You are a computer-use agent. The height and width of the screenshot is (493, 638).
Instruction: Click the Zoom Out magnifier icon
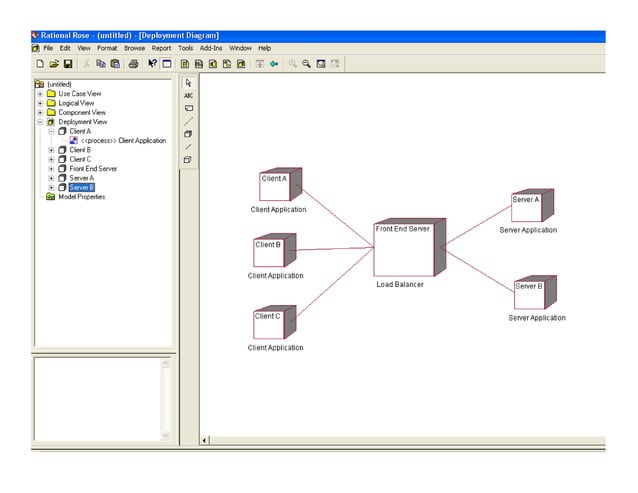(x=306, y=63)
